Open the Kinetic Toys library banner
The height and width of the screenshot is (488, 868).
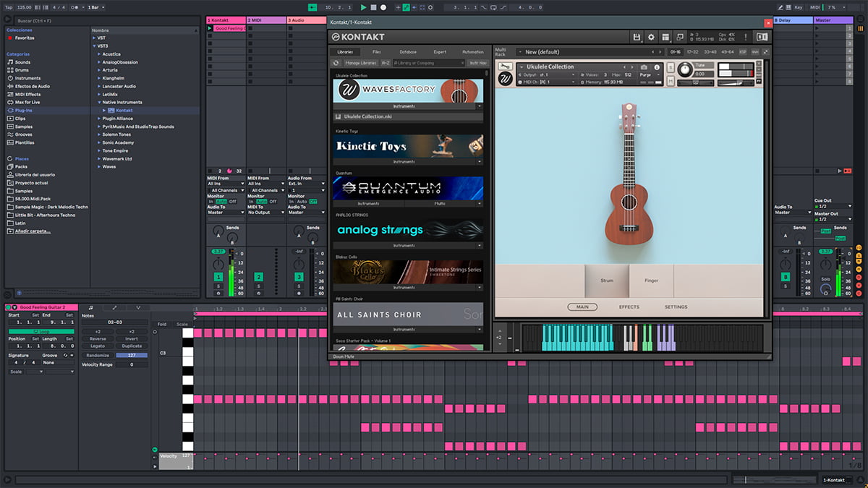click(408, 146)
